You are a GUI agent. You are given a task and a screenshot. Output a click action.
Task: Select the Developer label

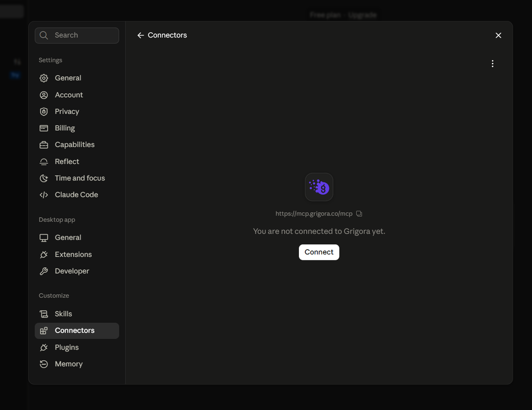click(x=72, y=271)
